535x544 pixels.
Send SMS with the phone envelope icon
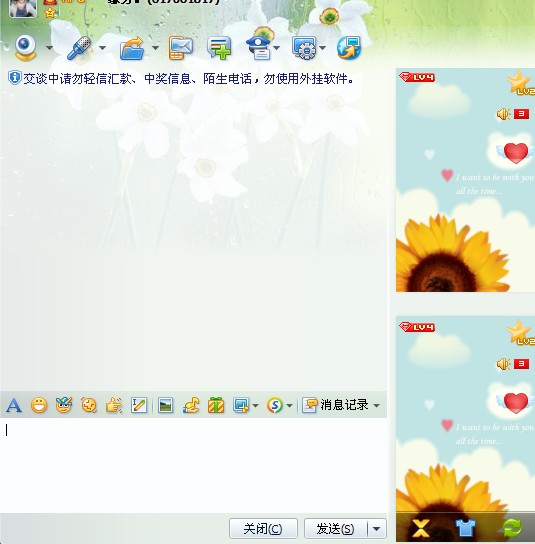(x=181, y=48)
